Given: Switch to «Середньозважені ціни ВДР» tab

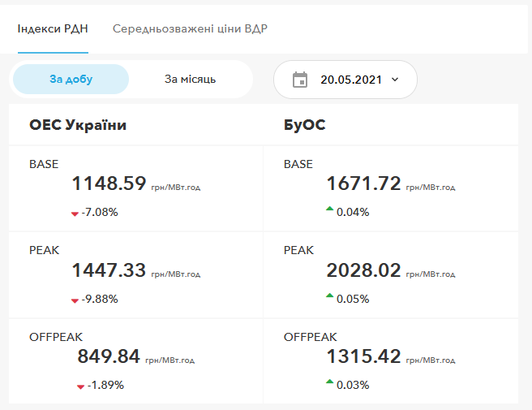Looking at the screenshot, I should point(190,29).
